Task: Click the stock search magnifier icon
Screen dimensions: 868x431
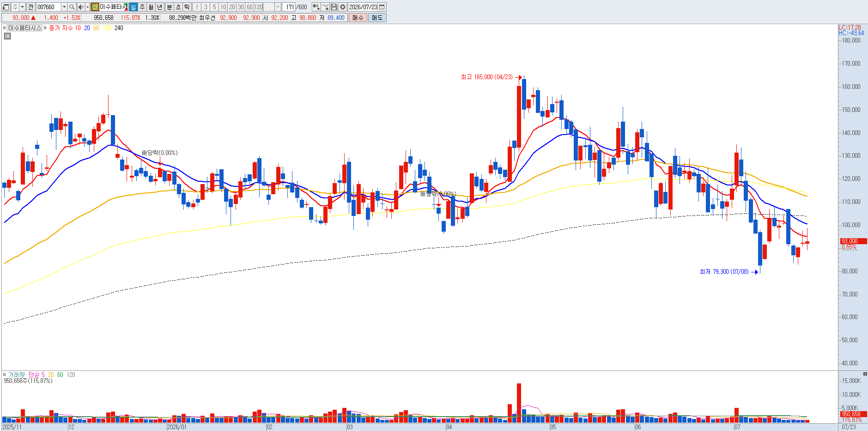Action: pyautogui.click(x=72, y=7)
